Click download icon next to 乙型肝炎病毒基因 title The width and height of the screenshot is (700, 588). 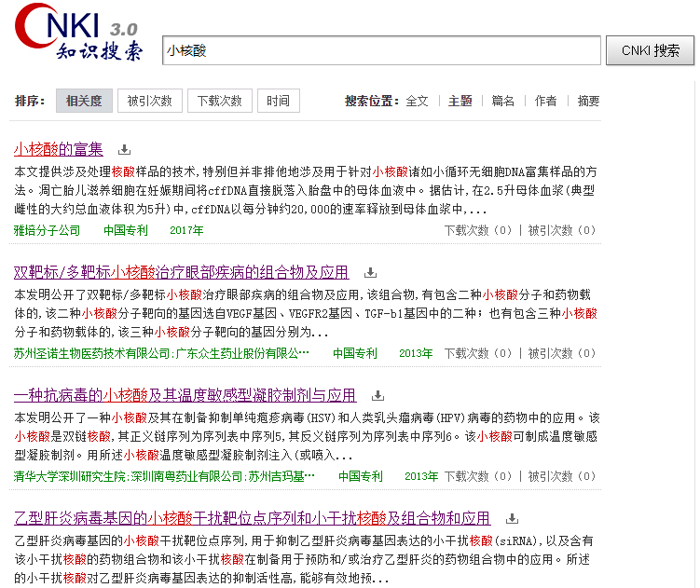(512, 519)
